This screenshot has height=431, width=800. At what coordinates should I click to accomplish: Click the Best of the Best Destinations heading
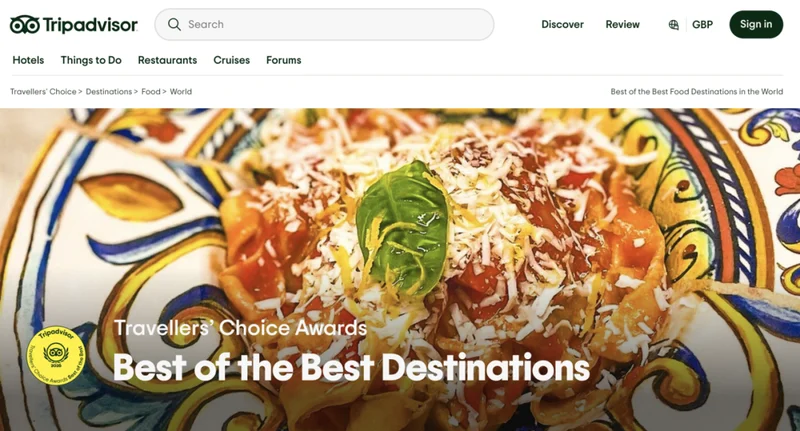[351, 367]
